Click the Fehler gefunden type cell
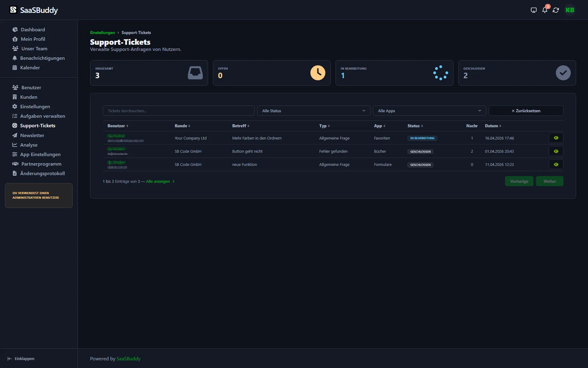The width and height of the screenshot is (588, 368). (333, 151)
